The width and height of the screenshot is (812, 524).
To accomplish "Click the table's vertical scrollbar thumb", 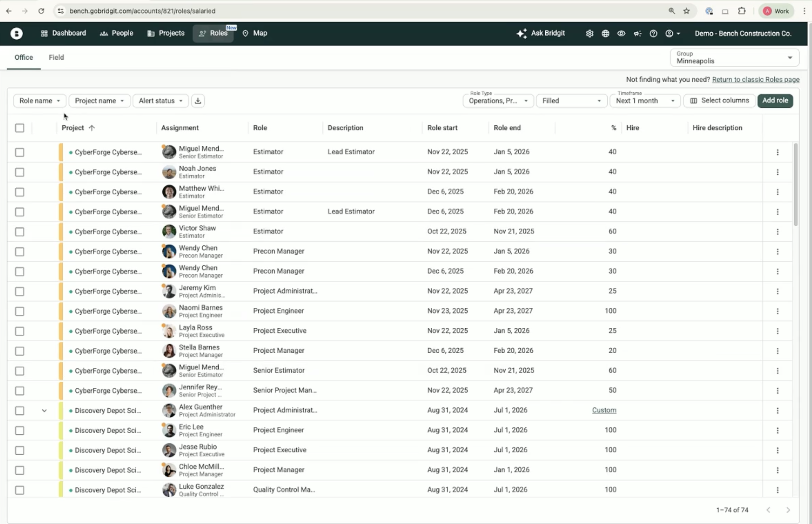I will point(795,185).
